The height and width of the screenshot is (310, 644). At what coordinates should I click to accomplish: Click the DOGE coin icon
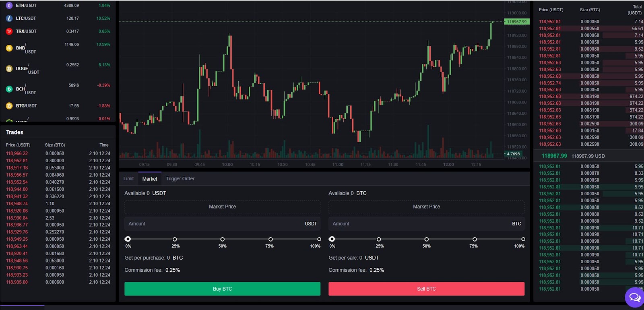(x=9, y=69)
